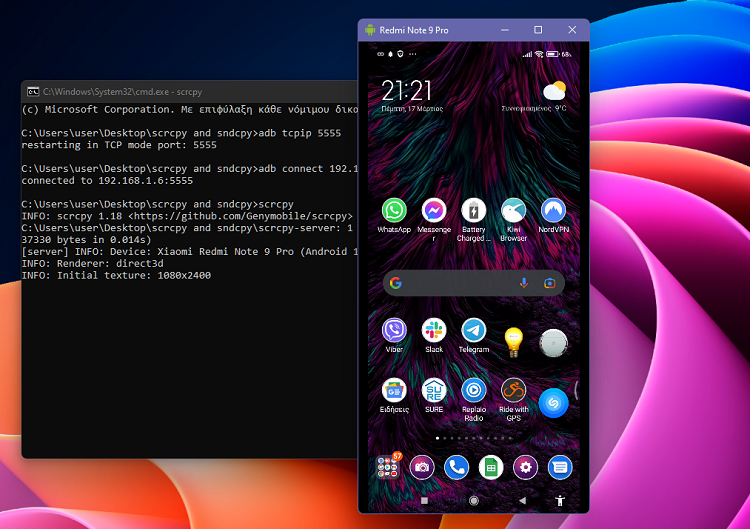
Task: Tap the accessibility figure in navigation bar
Action: [x=560, y=500]
